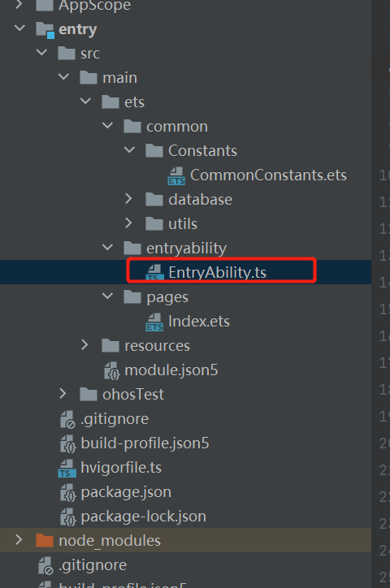Click the package-lock.json file icon
Screen dimensions: 390x588
tap(68, 517)
